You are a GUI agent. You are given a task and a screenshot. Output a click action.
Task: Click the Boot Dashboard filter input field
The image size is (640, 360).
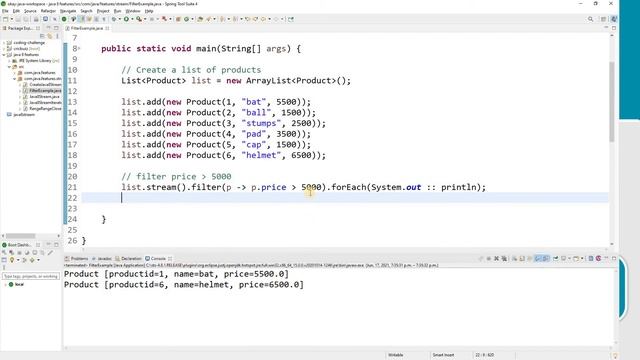click(x=31, y=276)
